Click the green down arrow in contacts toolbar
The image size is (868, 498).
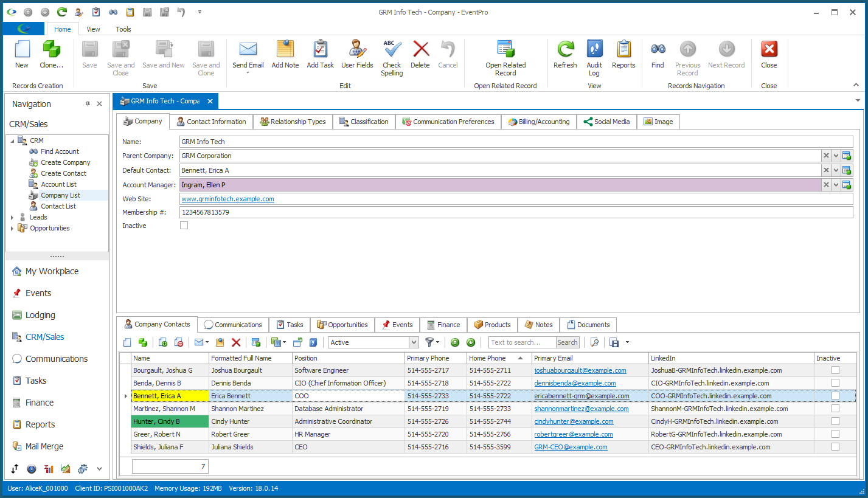tap(470, 342)
